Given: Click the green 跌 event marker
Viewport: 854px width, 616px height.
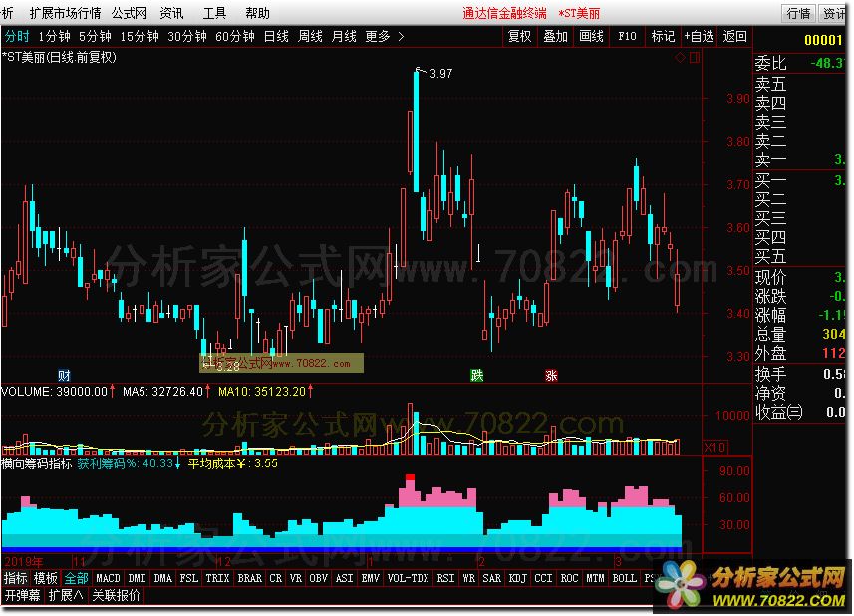Looking at the screenshot, I should pyautogui.click(x=477, y=375).
